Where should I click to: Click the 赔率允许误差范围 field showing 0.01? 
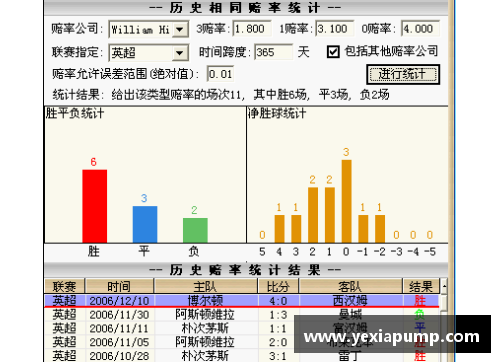coord(220,74)
